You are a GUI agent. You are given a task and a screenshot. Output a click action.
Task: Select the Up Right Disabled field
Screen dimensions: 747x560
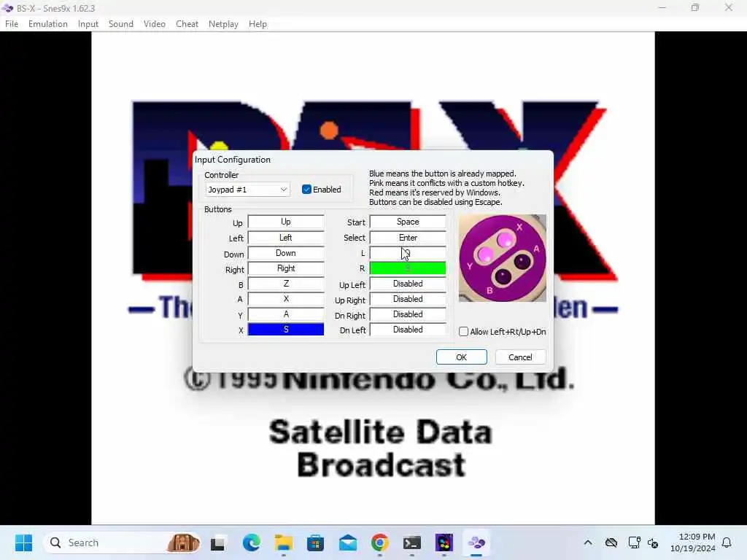408,298
